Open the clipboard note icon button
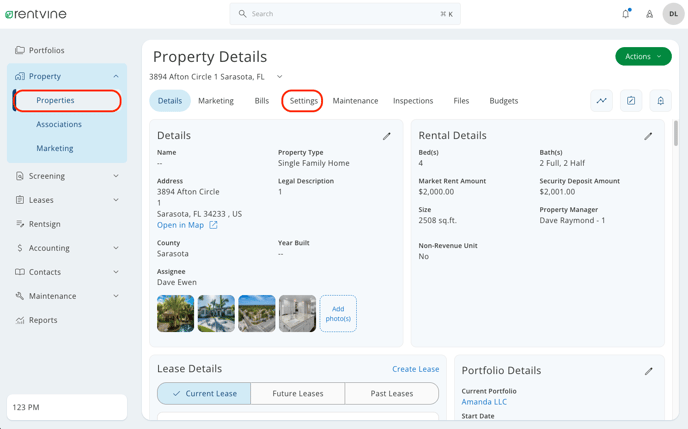This screenshot has width=688, height=429. pyautogui.click(x=631, y=101)
